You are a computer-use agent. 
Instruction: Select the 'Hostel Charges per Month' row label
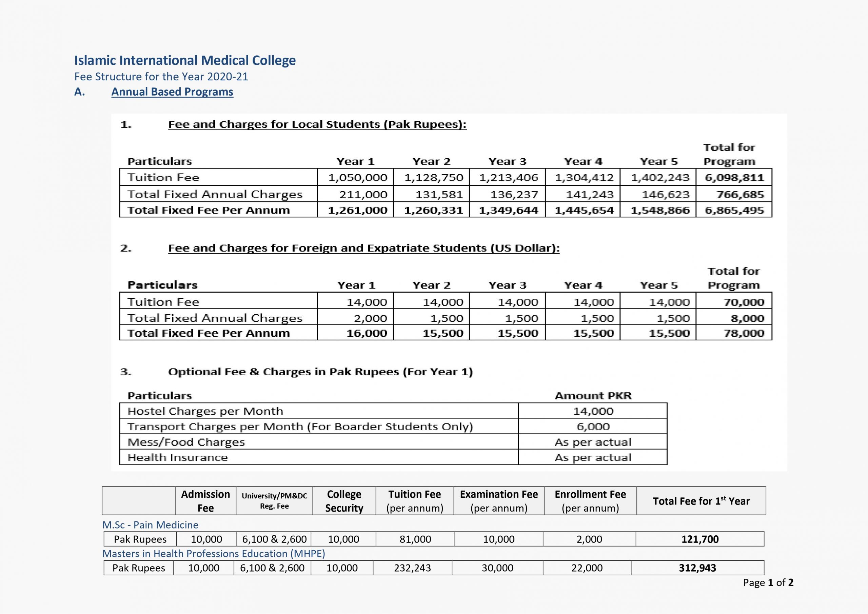tap(205, 411)
